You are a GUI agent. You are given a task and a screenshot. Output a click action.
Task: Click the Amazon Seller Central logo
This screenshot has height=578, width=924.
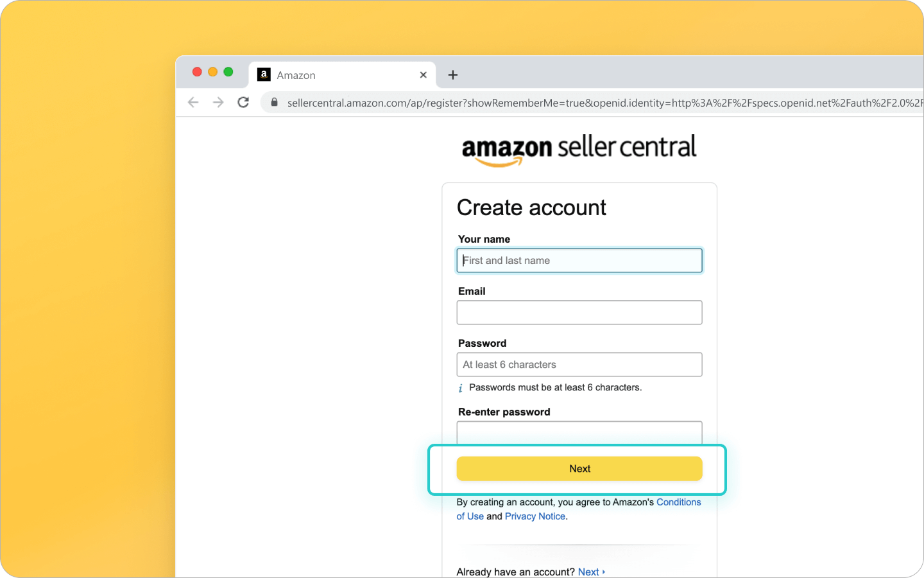(579, 149)
